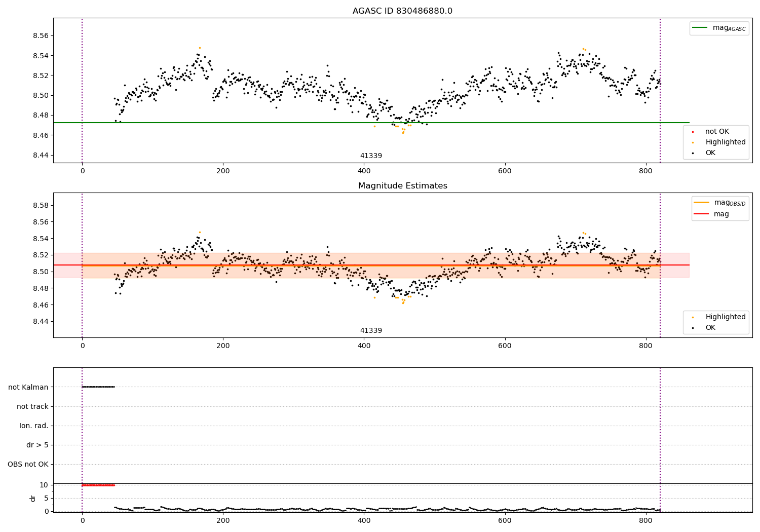Click the 'dr' axis label in the bottom plot
This screenshot has width=760, height=532.
pos(33,498)
